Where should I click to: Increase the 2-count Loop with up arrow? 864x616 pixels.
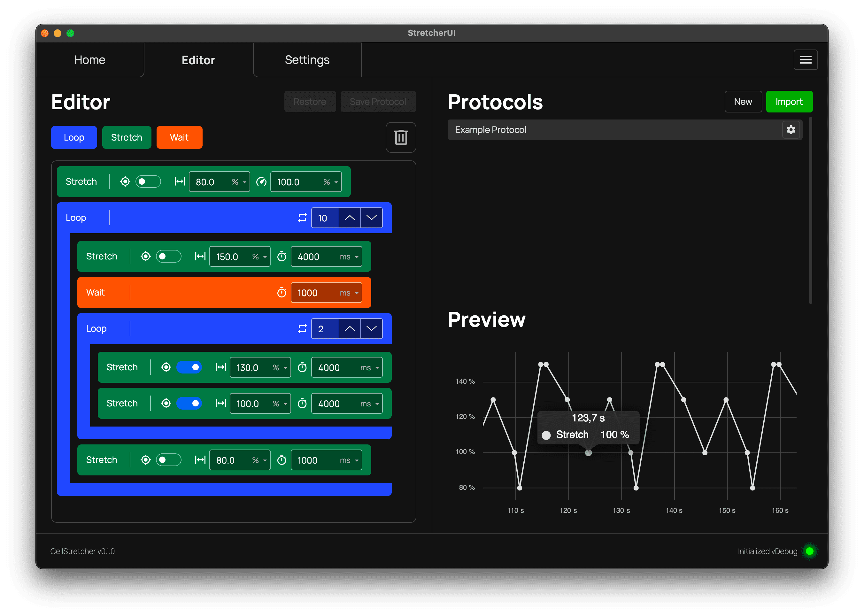coord(349,328)
